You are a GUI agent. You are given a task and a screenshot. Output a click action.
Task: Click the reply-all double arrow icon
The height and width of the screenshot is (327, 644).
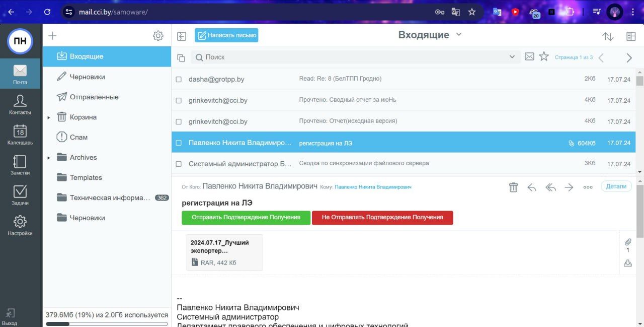(550, 187)
